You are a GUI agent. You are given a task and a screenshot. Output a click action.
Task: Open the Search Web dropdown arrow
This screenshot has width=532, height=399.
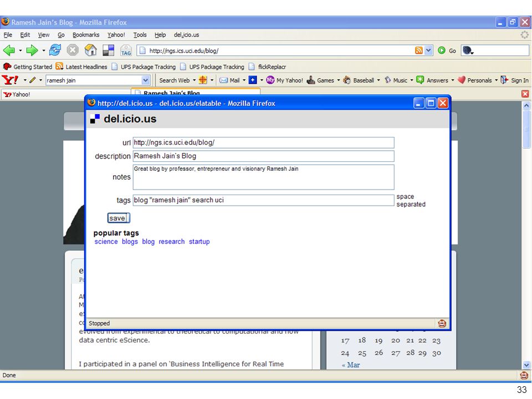pyautogui.click(x=195, y=80)
